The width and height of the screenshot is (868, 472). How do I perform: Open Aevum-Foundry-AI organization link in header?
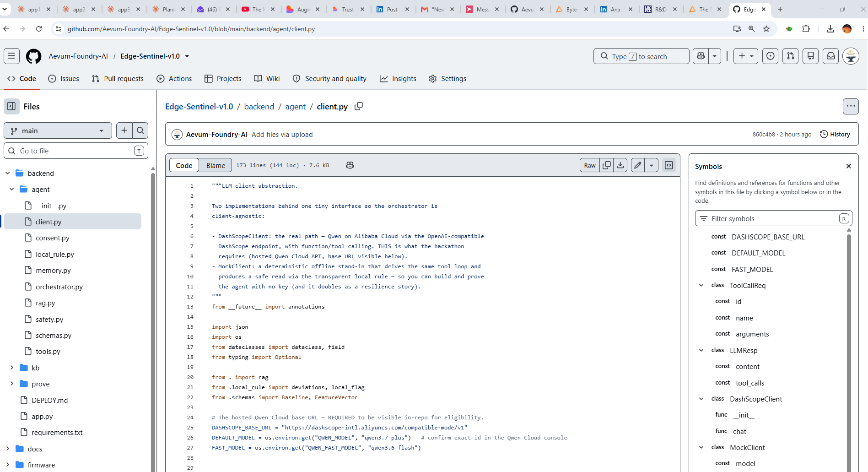pyautogui.click(x=78, y=56)
